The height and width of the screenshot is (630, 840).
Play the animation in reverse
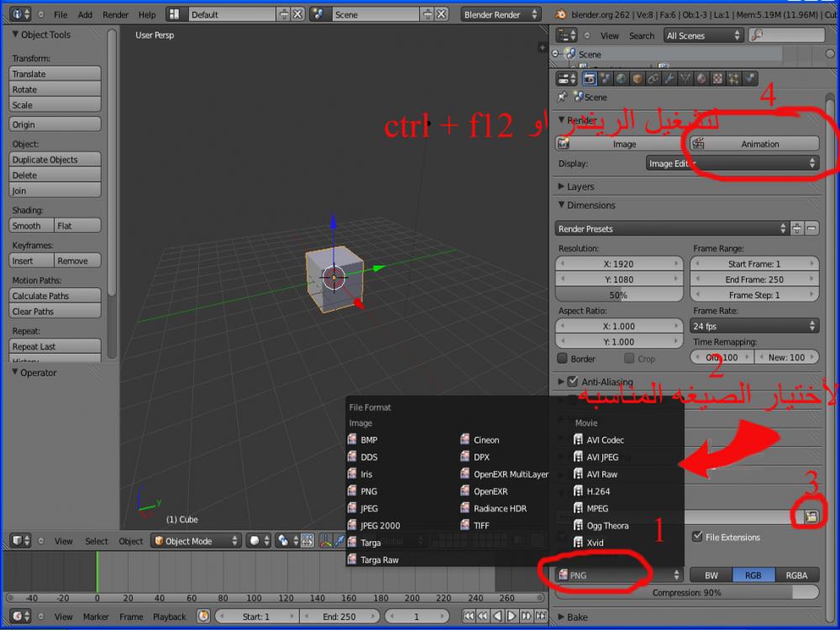[x=497, y=616]
